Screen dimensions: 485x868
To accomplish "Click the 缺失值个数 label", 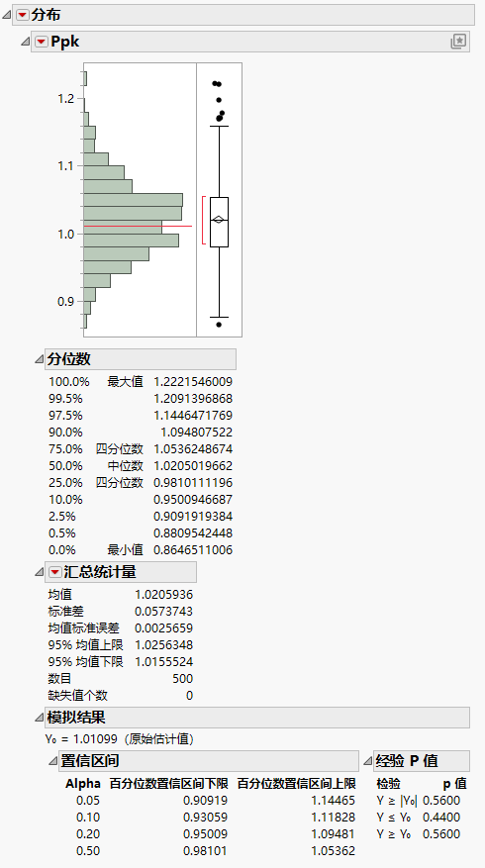I will tap(78, 695).
